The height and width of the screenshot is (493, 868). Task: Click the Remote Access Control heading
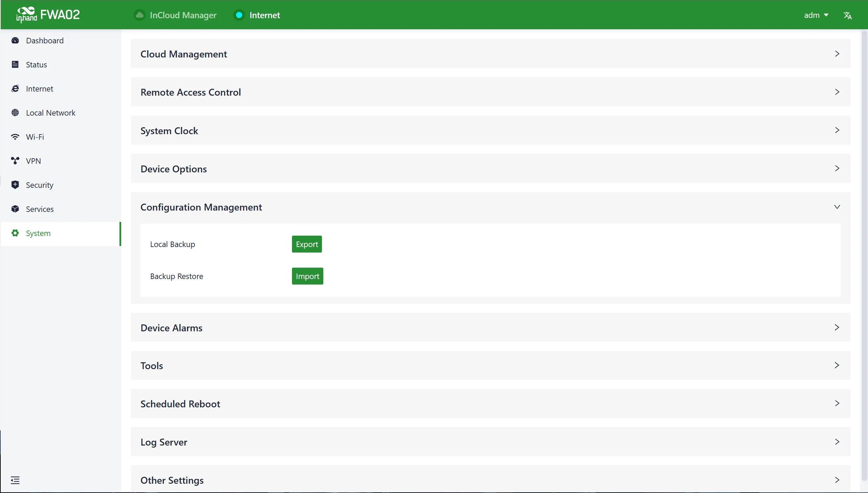[190, 92]
